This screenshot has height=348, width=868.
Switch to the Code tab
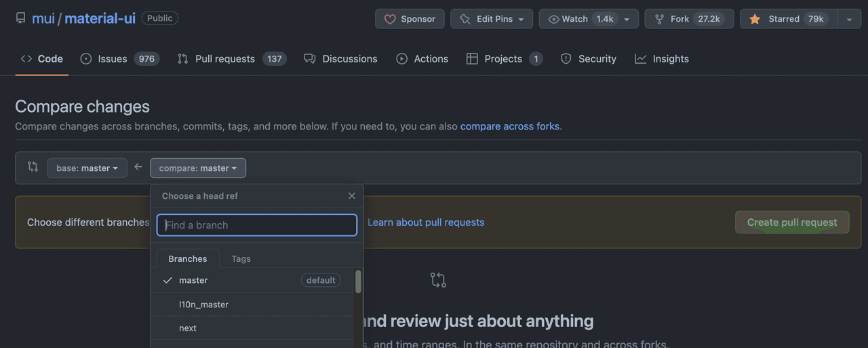pyautogui.click(x=41, y=59)
